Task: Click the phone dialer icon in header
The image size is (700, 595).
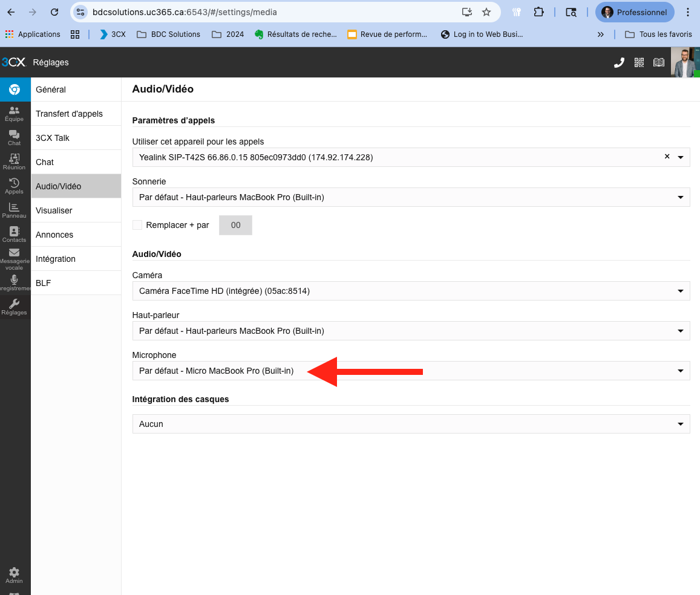Action: pos(619,62)
